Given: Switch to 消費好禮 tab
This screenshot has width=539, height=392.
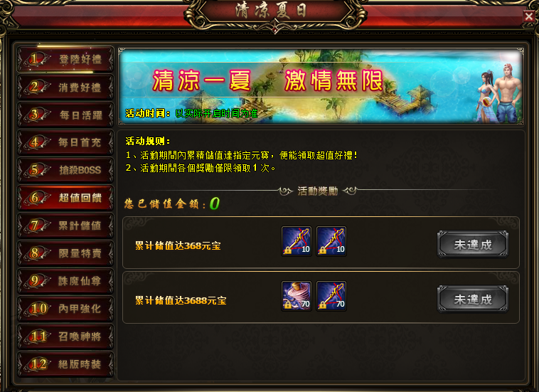Looking at the screenshot, I should click(x=65, y=87).
